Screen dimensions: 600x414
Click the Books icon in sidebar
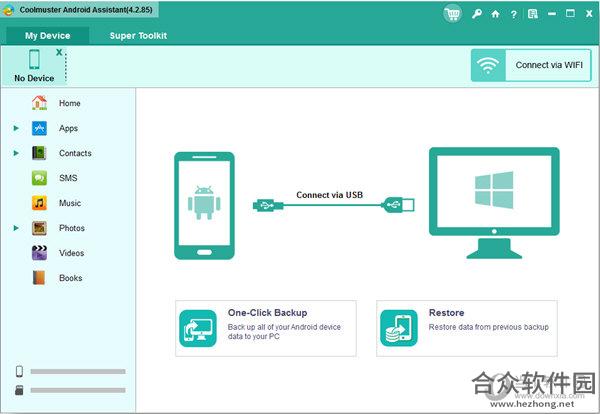39,278
